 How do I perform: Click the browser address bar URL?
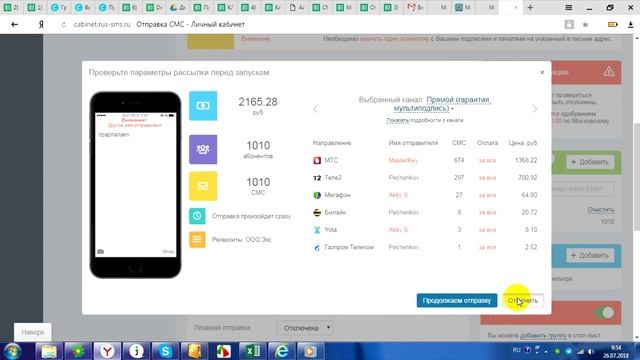point(102,24)
